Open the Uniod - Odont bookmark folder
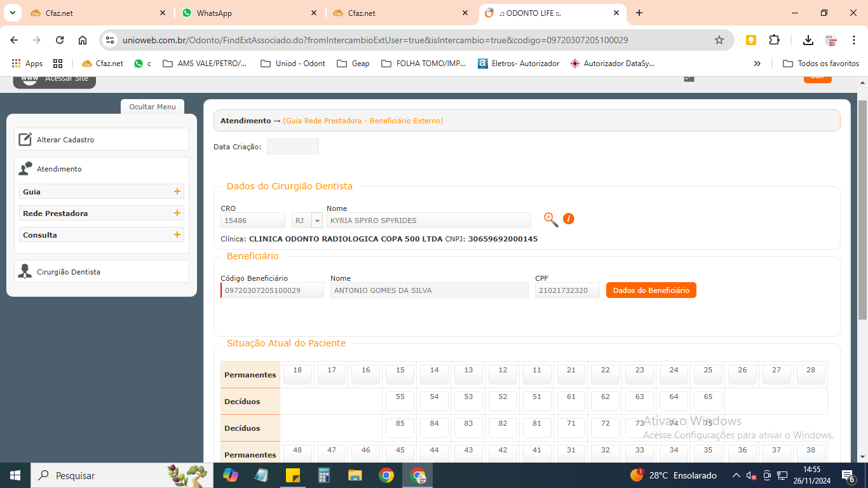868x488 pixels. coord(293,64)
